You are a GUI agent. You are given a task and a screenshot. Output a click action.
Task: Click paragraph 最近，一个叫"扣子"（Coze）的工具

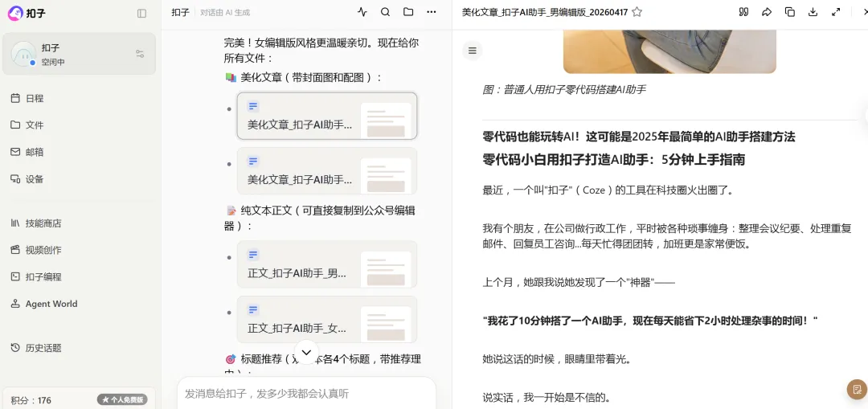coord(608,190)
